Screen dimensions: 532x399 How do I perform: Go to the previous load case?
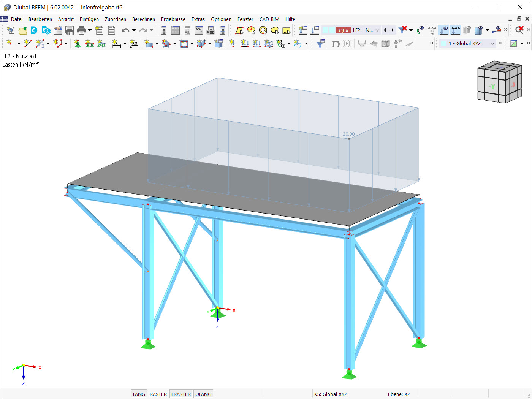[385, 30]
